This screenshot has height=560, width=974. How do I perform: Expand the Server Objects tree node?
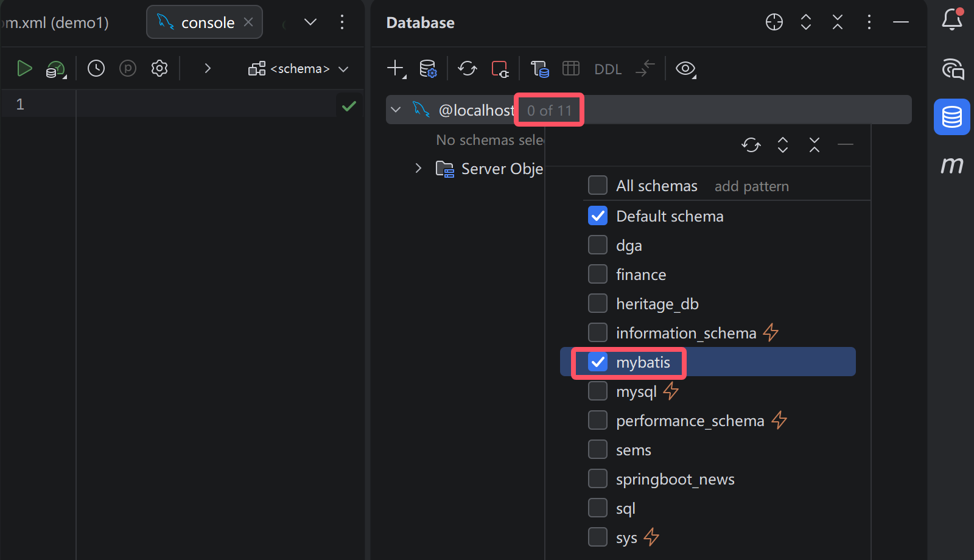pos(418,169)
